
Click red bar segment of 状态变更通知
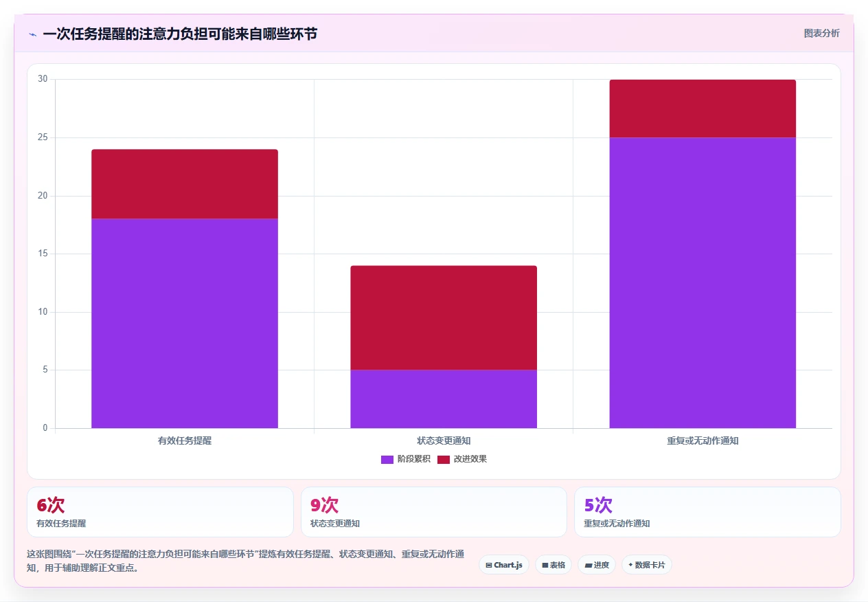(x=444, y=317)
